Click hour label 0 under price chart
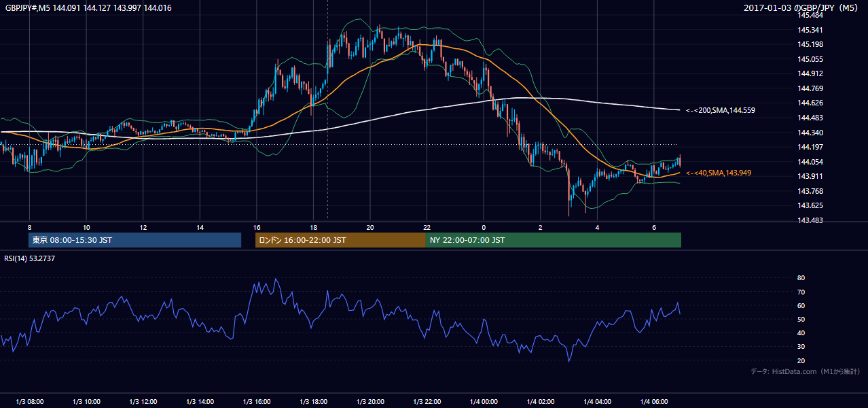The height and width of the screenshot is (408, 868). click(x=484, y=227)
